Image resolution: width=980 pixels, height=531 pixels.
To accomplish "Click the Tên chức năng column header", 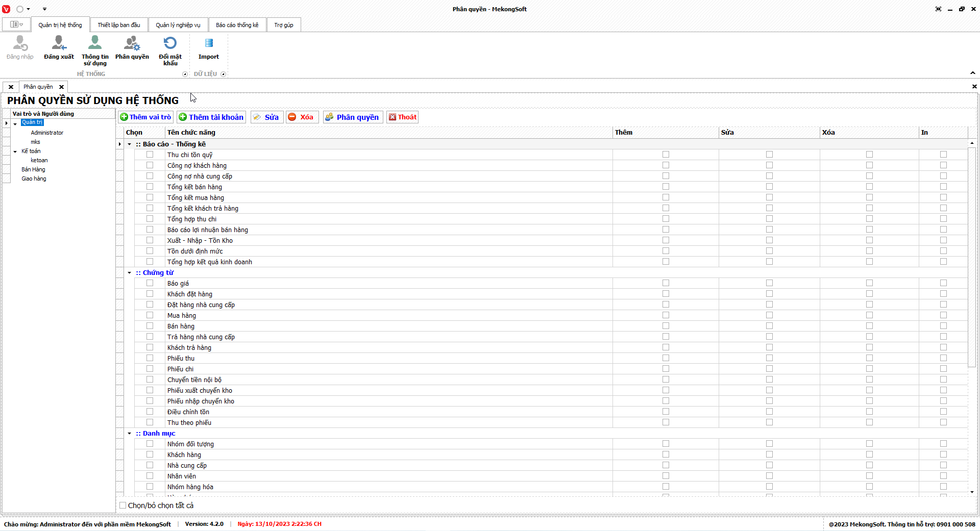I will (389, 133).
